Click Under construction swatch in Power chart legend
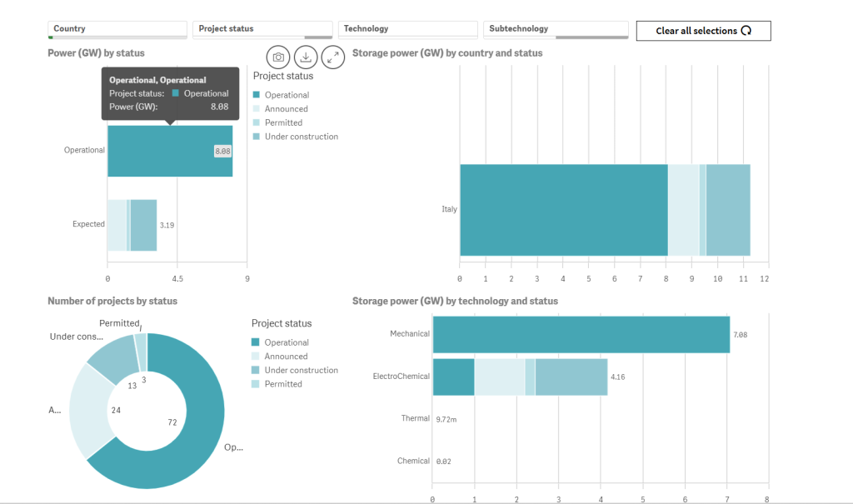Screen dimensions: 853x504 click(x=257, y=137)
